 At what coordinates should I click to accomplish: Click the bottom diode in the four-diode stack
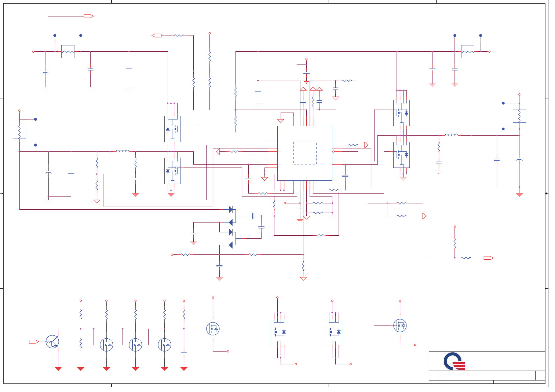(x=231, y=245)
